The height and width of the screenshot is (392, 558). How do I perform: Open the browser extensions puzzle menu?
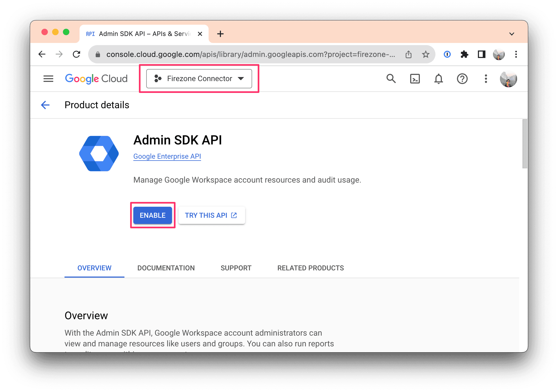point(464,54)
